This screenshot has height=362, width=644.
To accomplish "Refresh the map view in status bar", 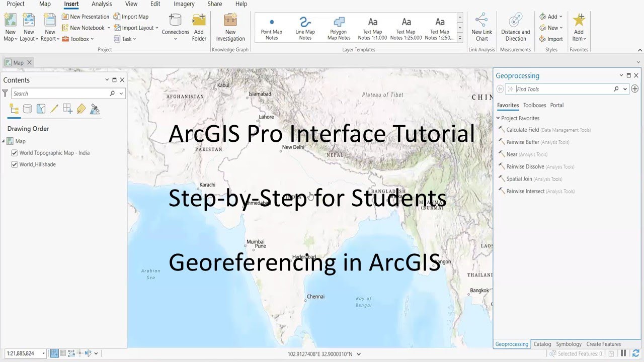I will 635,353.
